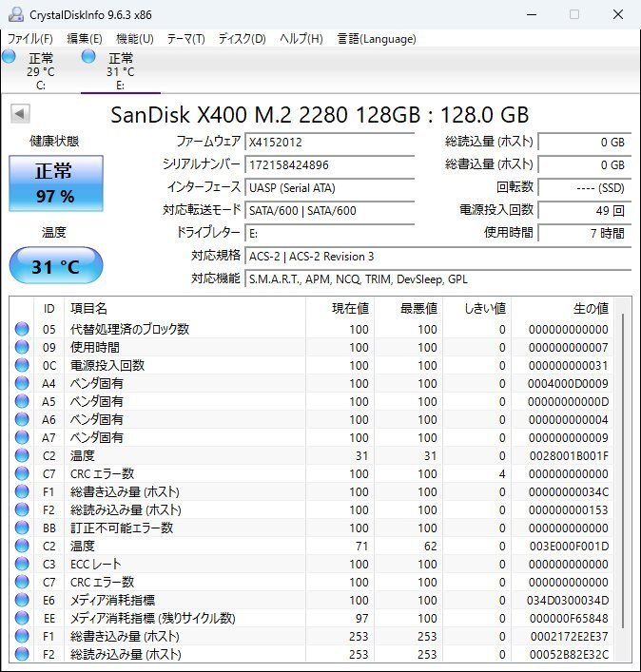Select the メディア消耗指標 (残りサイクル数) row
This screenshot has height=672, width=641.
click(x=312, y=618)
